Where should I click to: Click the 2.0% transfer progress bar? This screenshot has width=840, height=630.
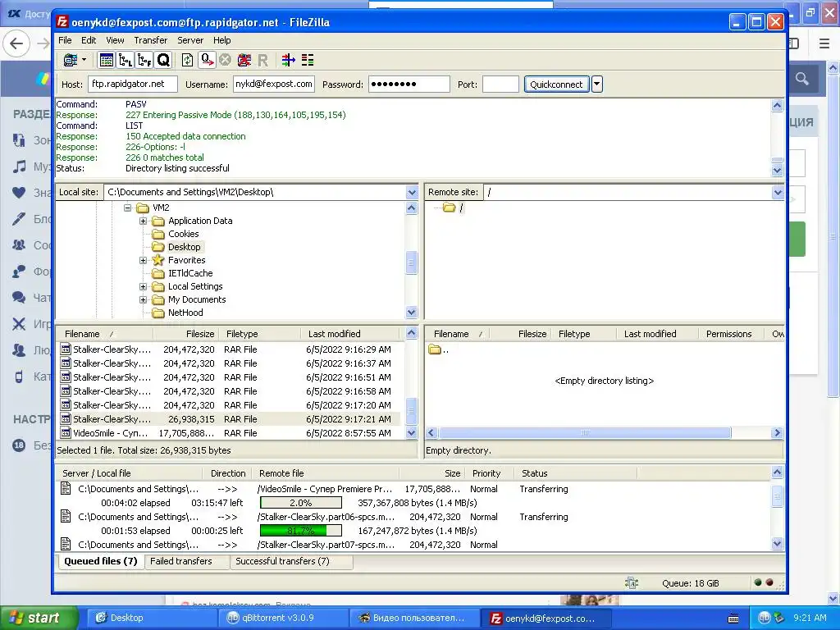pos(300,503)
